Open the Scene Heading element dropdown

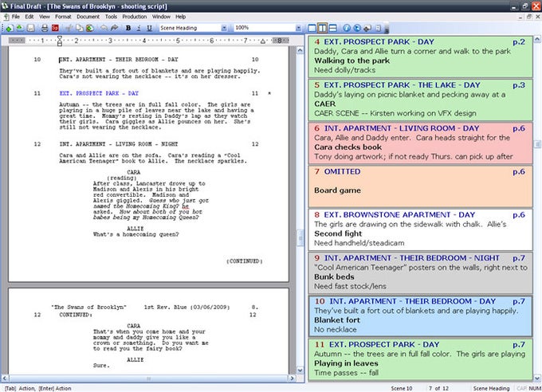(224, 28)
